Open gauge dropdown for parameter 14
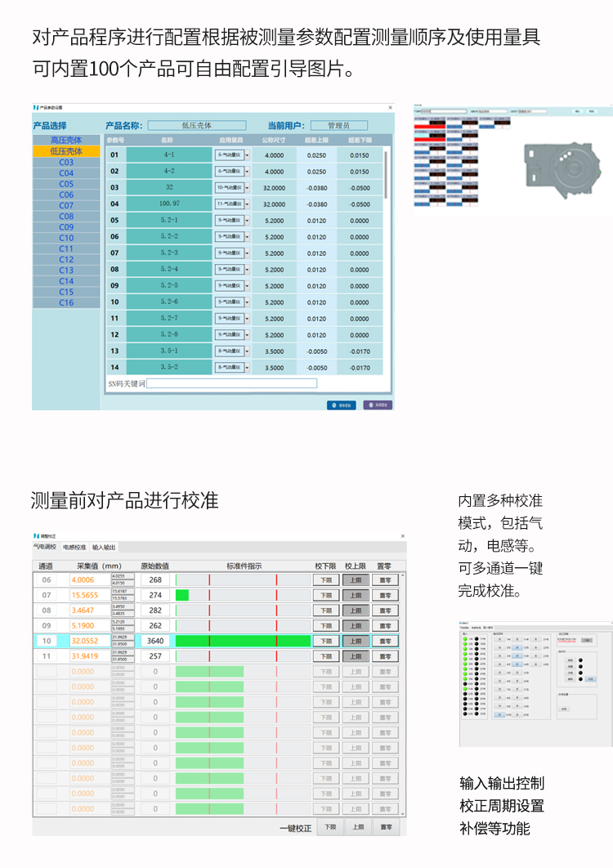The height and width of the screenshot is (868, 613). pyautogui.click(x=247, y=368)
